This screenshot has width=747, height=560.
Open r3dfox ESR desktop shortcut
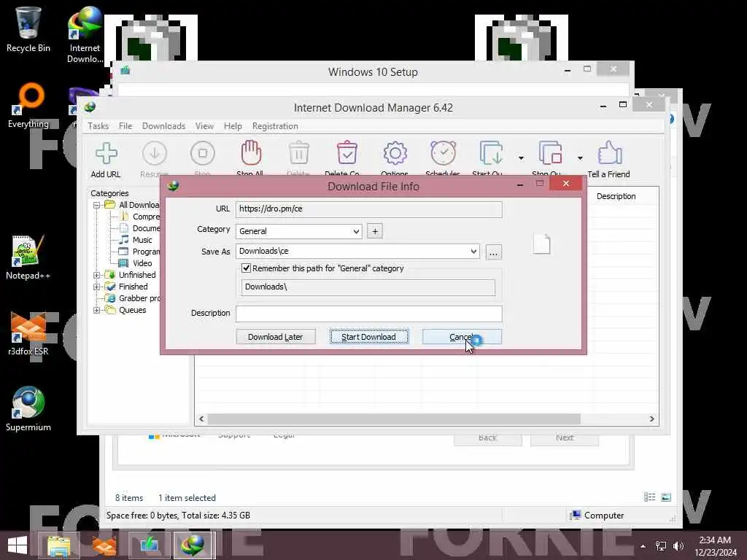28,333
